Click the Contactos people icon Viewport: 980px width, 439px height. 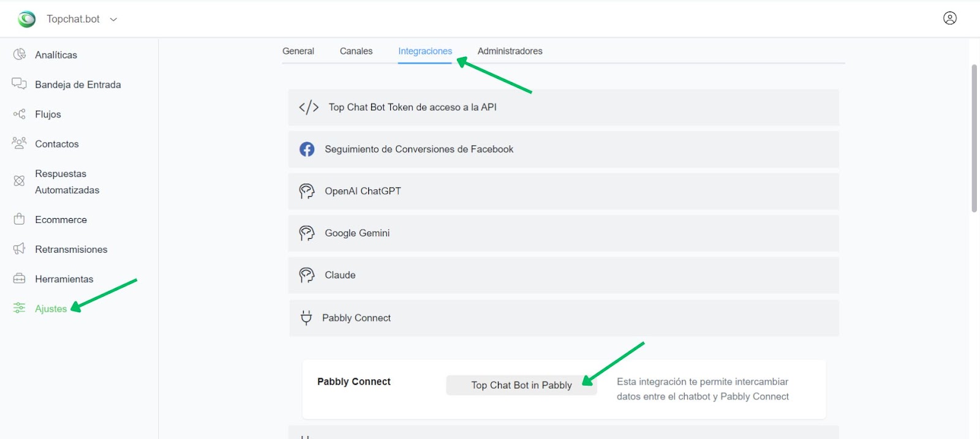20,143
